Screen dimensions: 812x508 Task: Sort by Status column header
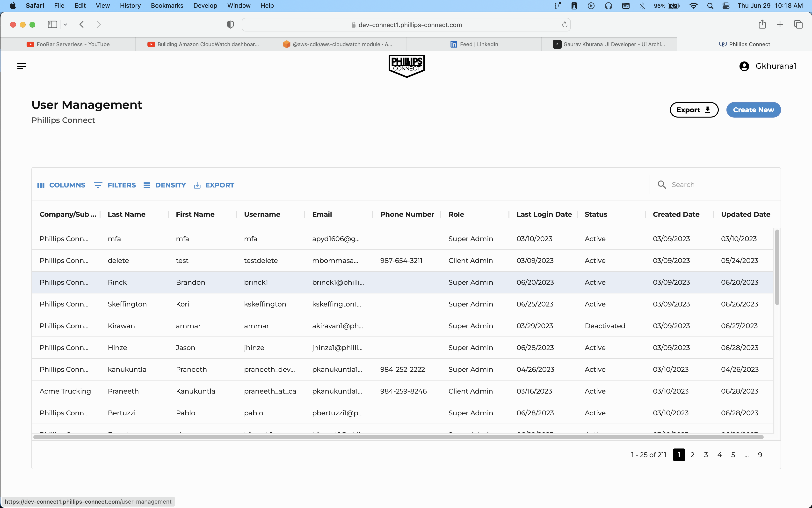point(595,214)
